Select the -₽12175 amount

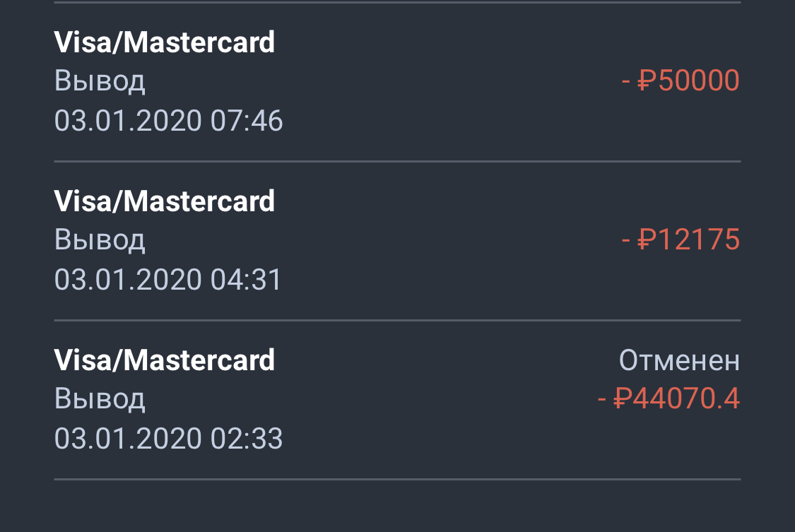click(681, 240)
